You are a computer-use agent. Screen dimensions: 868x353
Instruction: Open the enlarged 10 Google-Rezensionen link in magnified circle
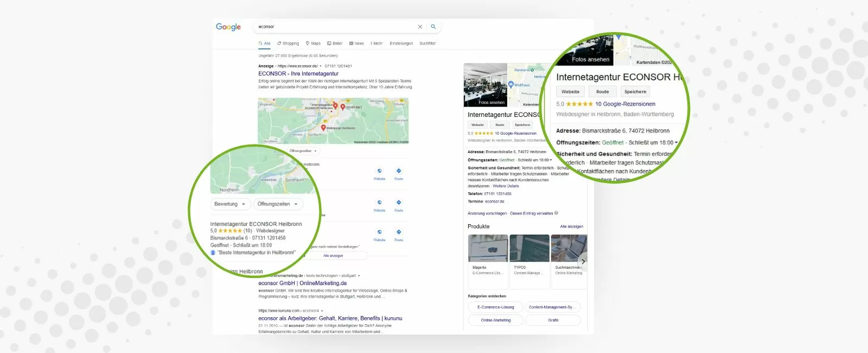625,104
